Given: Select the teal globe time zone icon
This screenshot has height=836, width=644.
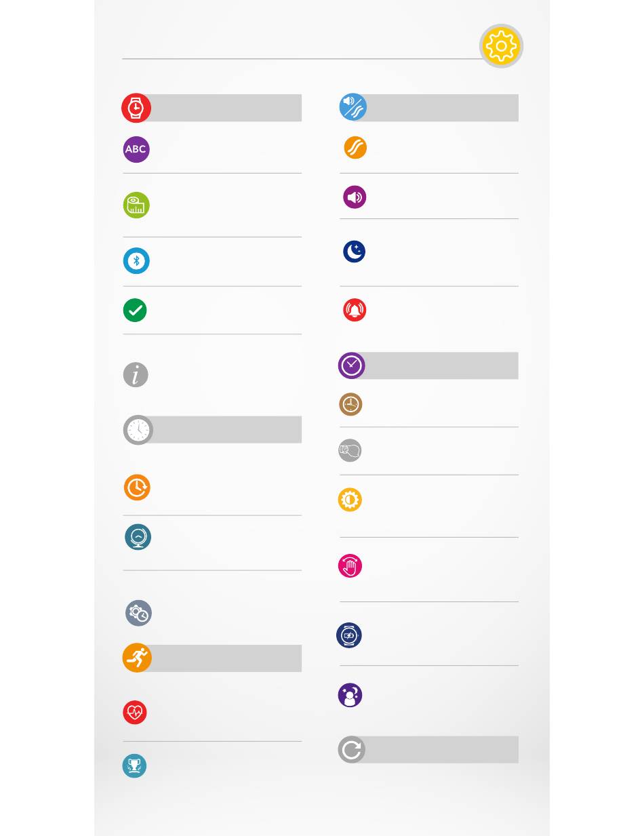Looking at the screenshot, I should click(138, 537).
